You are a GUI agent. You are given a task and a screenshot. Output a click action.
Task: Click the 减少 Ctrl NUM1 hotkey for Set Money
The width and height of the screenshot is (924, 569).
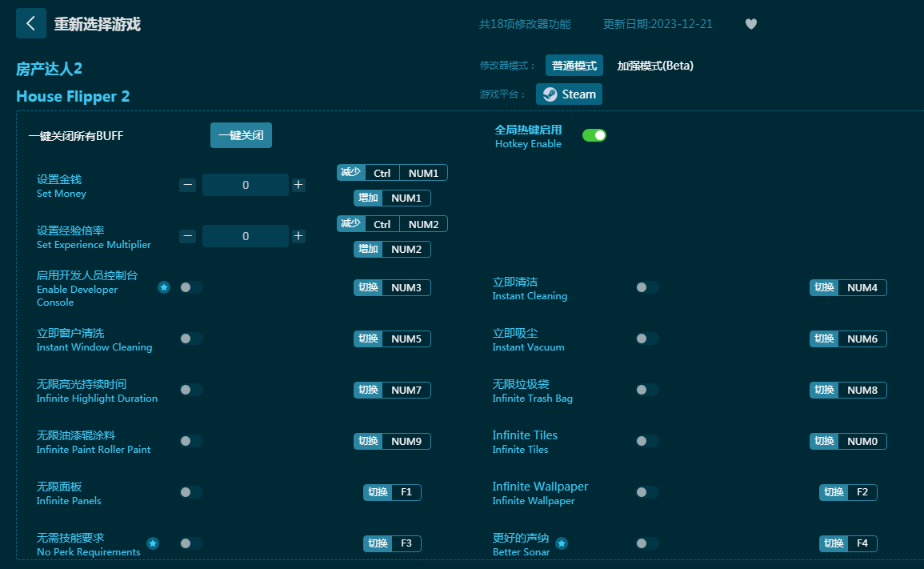click(392, 173)
